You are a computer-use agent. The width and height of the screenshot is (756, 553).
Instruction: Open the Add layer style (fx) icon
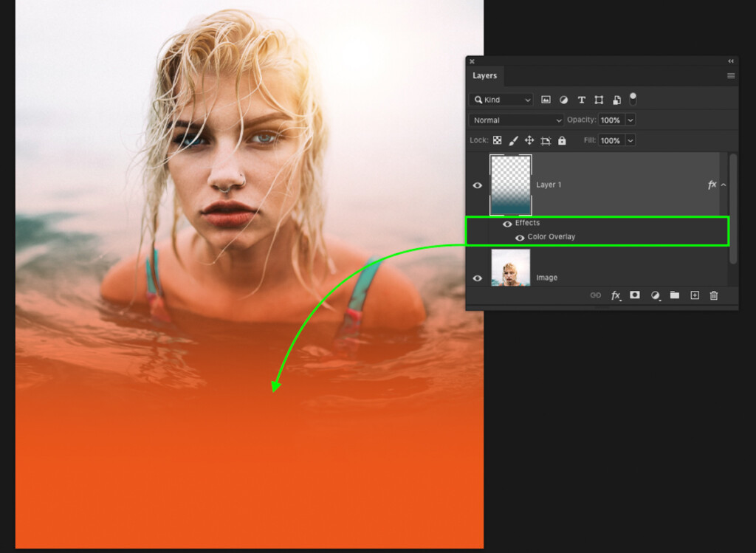point(616,295)
